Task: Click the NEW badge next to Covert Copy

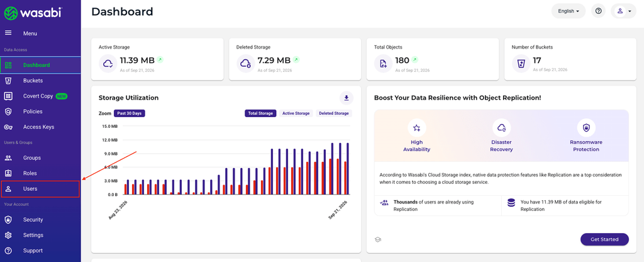Action: click(62, 96)
